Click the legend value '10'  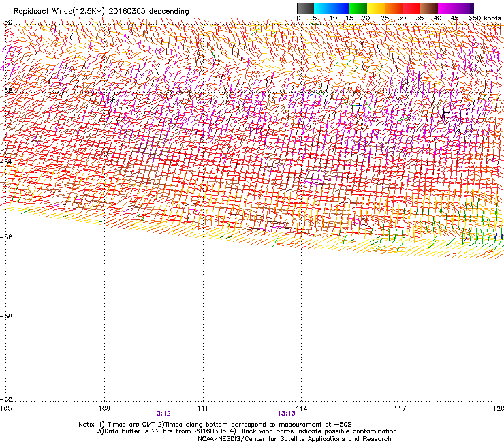pyautogui.click(x=333, y=18)
